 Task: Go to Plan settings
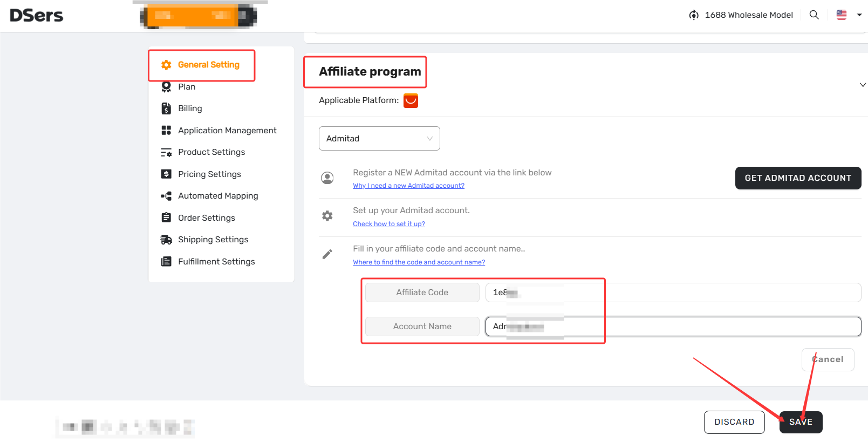187,87
